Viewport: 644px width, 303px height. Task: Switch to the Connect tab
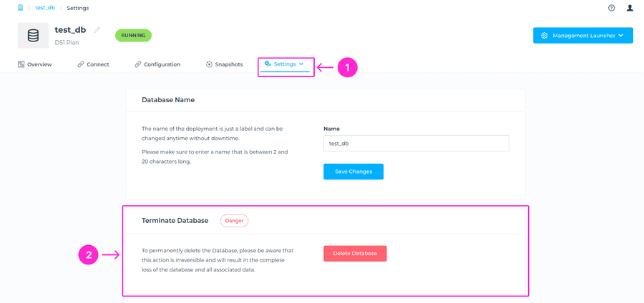coord(93,64)
